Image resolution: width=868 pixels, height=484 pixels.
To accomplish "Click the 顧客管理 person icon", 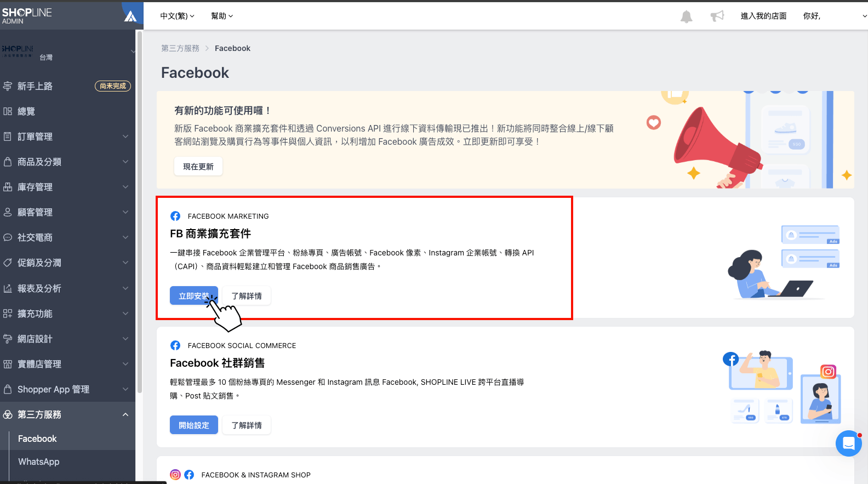I will click(8, 212).
